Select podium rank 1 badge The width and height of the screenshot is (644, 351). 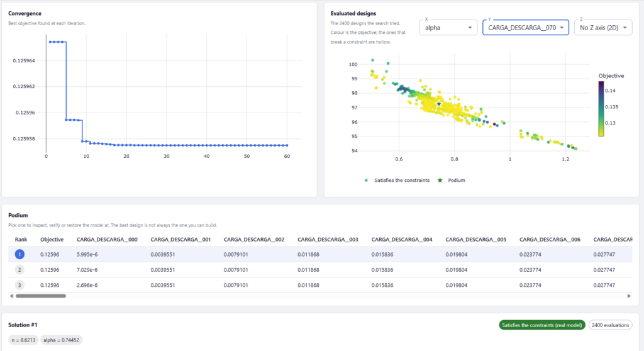point(19,254)
